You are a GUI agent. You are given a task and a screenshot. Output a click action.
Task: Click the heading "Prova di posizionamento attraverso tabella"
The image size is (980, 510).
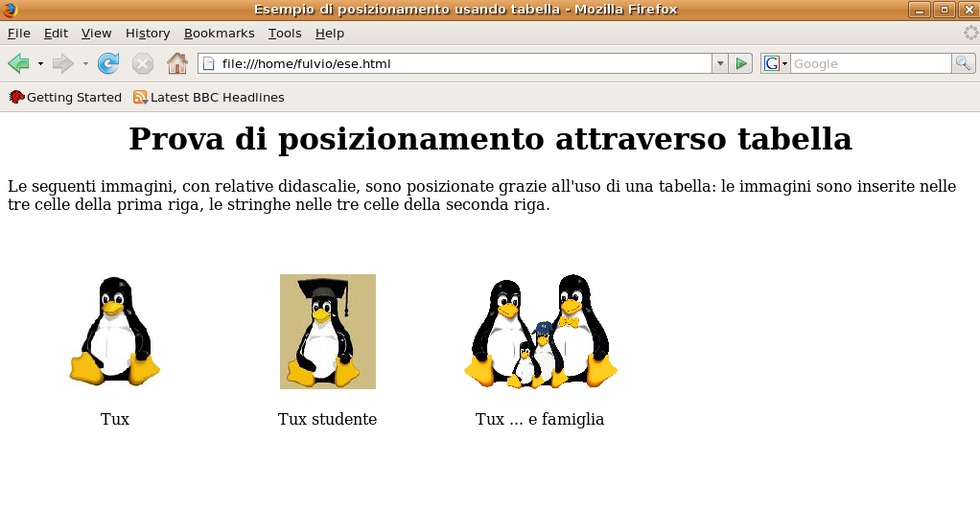click(490, 139)
